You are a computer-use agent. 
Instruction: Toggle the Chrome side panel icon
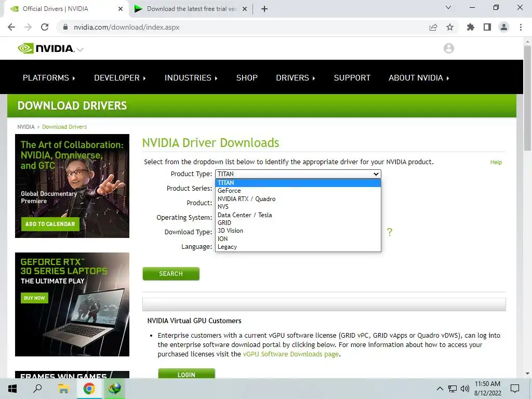(x=487, y=27)
